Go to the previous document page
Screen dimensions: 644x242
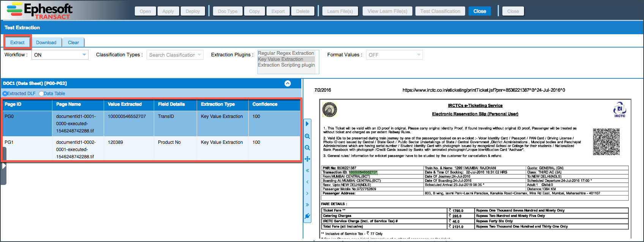(x=308, y=182)
